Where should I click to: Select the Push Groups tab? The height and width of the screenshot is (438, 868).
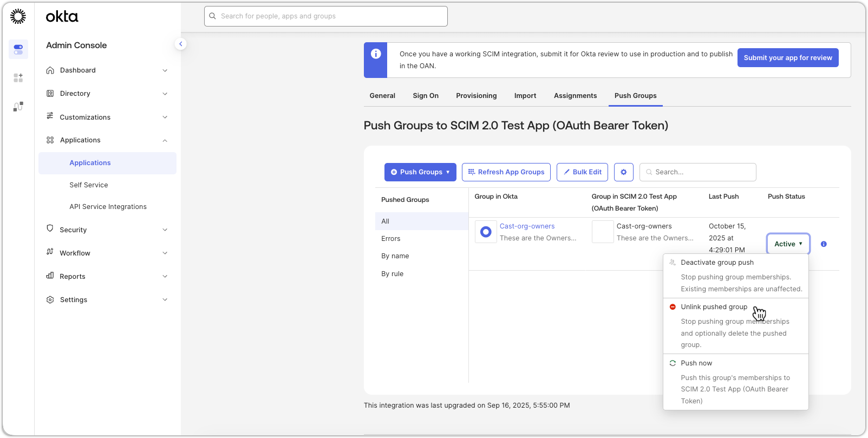636,96
